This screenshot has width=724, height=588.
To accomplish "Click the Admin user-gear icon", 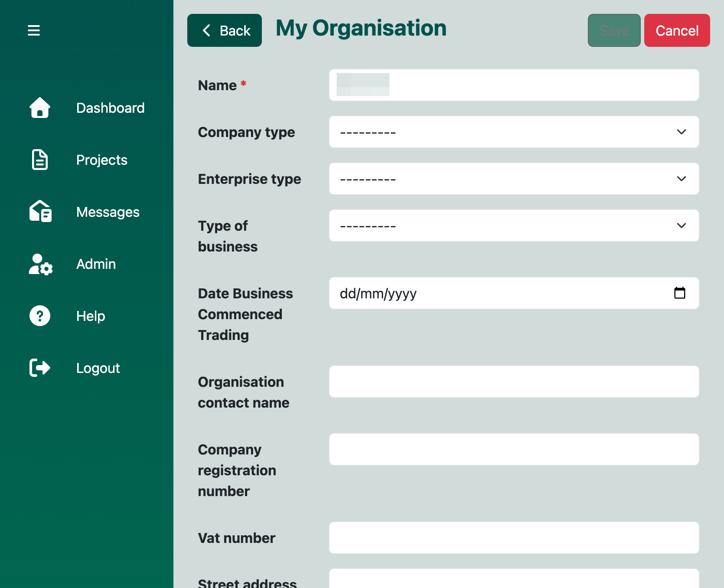I will (x=41, y=264).
